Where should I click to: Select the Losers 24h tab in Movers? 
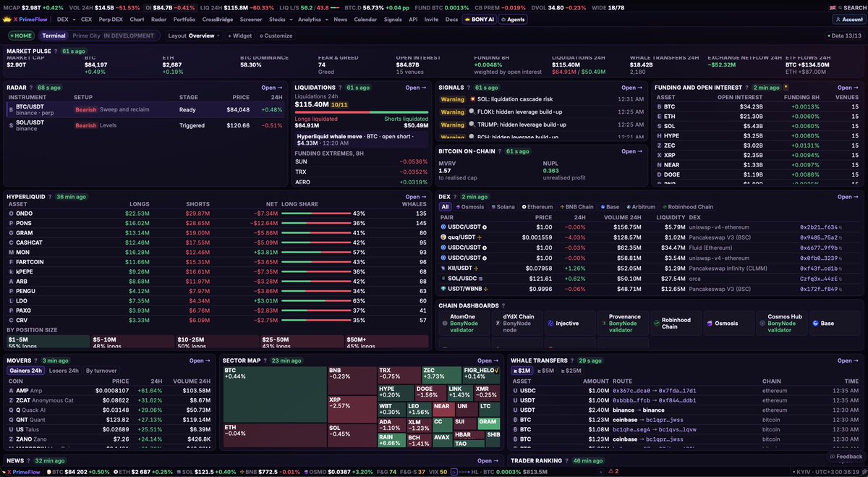pos(64,371)
